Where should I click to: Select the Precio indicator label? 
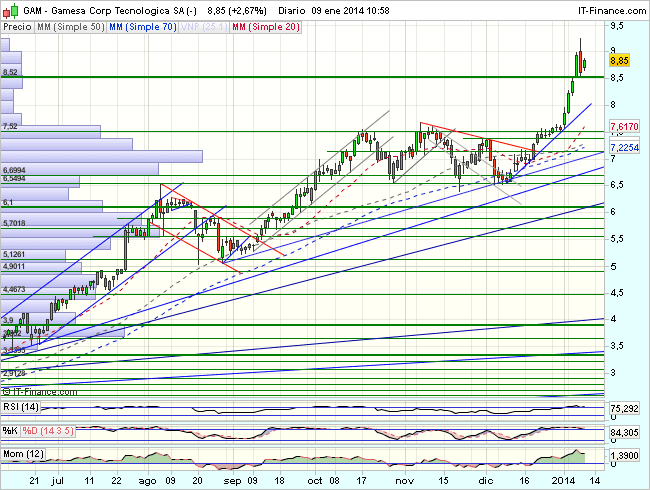pyautogui.click(x=17, y=27)
